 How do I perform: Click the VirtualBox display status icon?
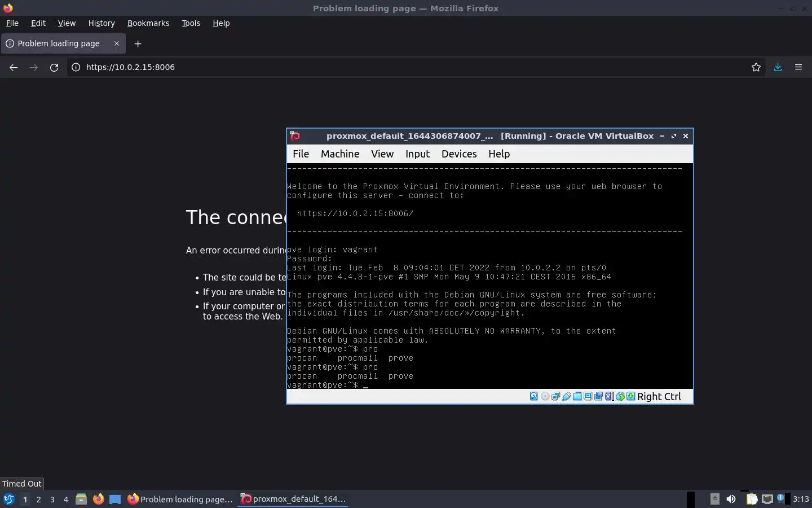588,396
